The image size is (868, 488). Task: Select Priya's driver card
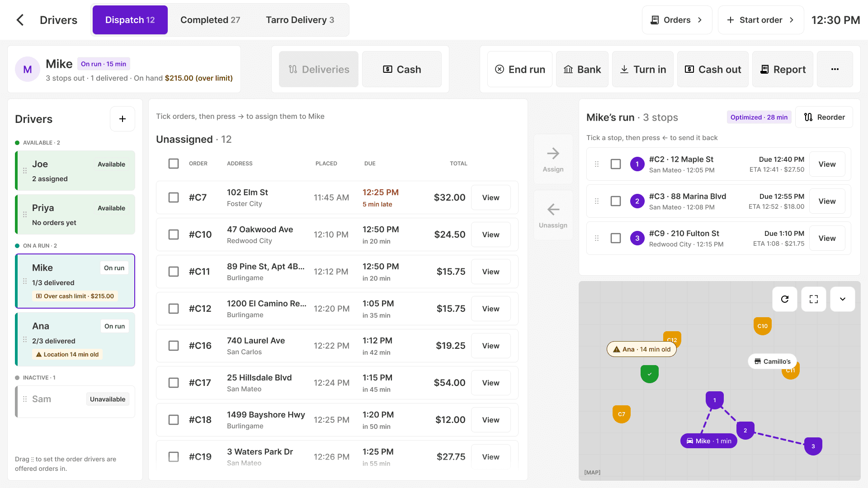pyautogui.click(x=75, y=215)
